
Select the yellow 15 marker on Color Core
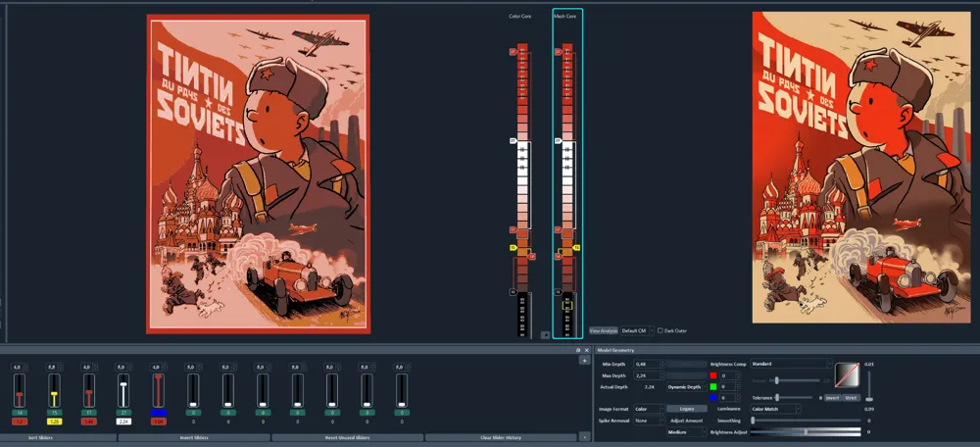[514, 248]
